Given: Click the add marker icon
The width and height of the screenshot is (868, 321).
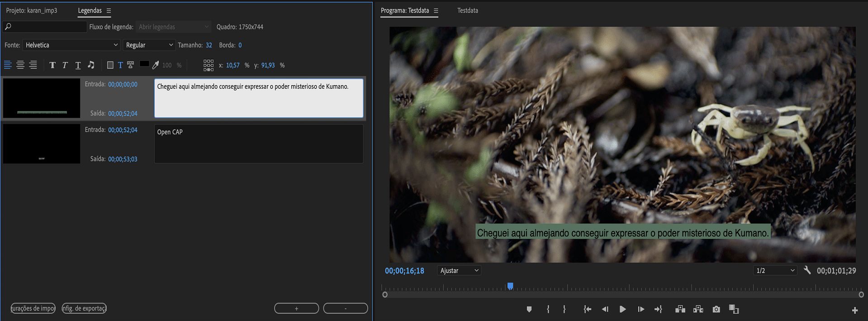Looking at the screenshot, I should (x=529, y=309).
